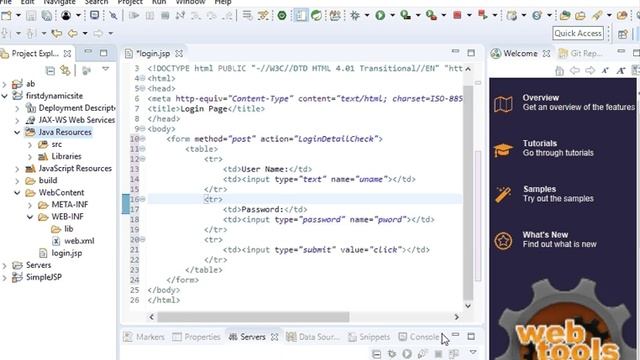Switch to the Properties tab
640x360 pixels.
[x=196, y=337]
